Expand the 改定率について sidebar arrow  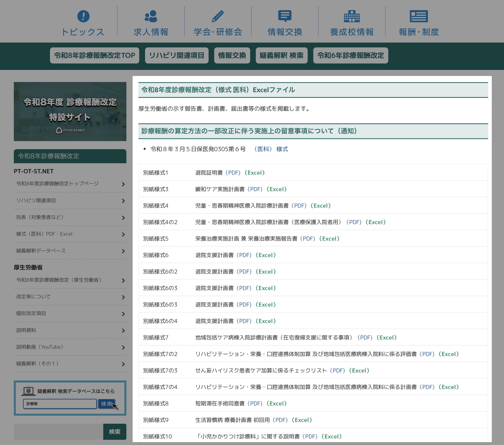point(123,297)
